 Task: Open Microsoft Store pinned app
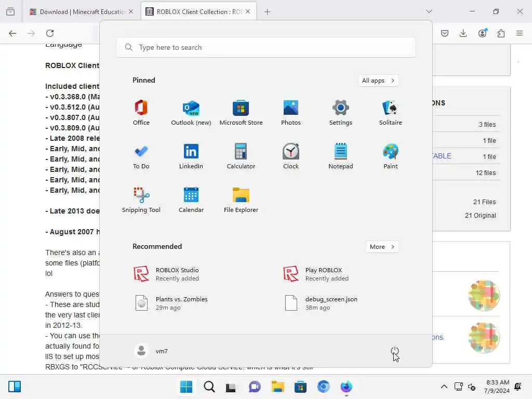coord(241,113)
